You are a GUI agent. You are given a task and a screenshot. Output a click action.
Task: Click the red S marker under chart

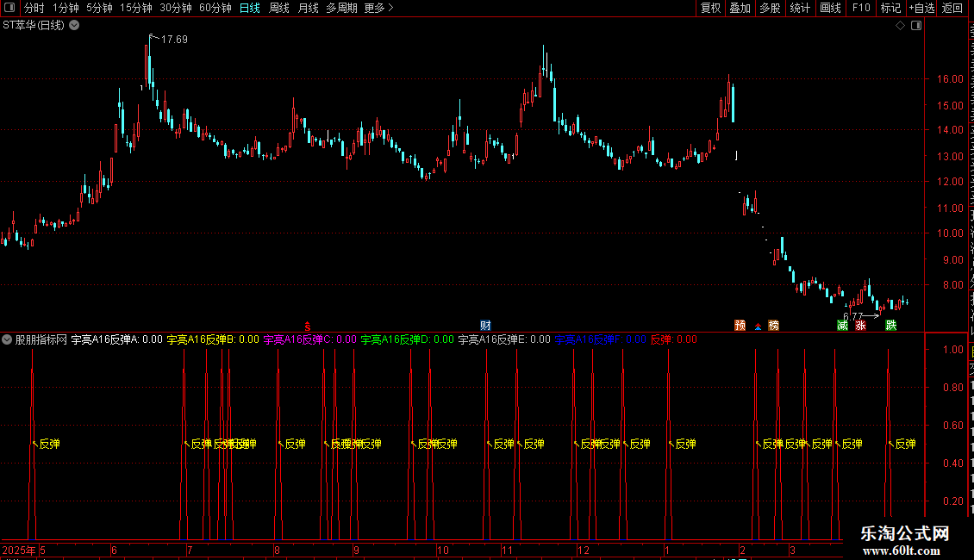coord(308,326)
